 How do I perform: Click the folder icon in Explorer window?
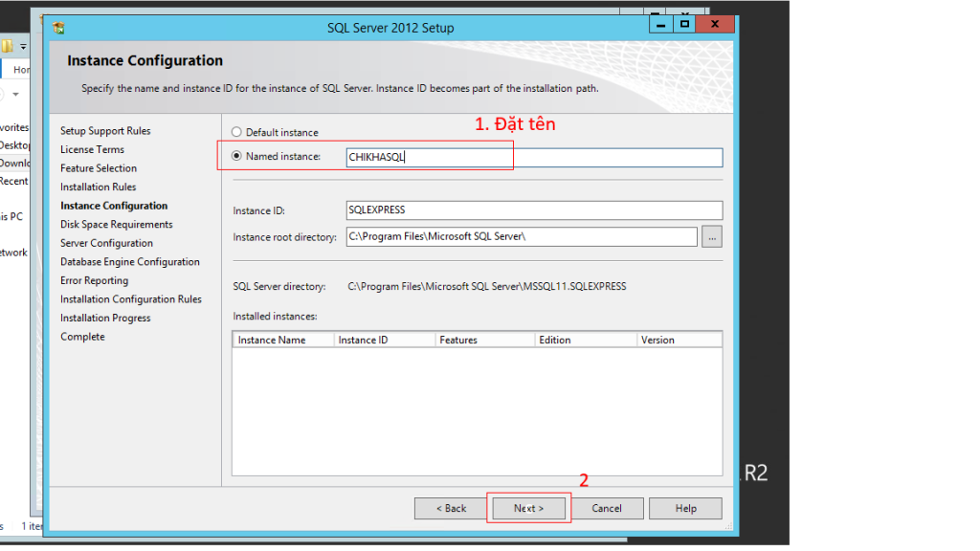(7, 46)
